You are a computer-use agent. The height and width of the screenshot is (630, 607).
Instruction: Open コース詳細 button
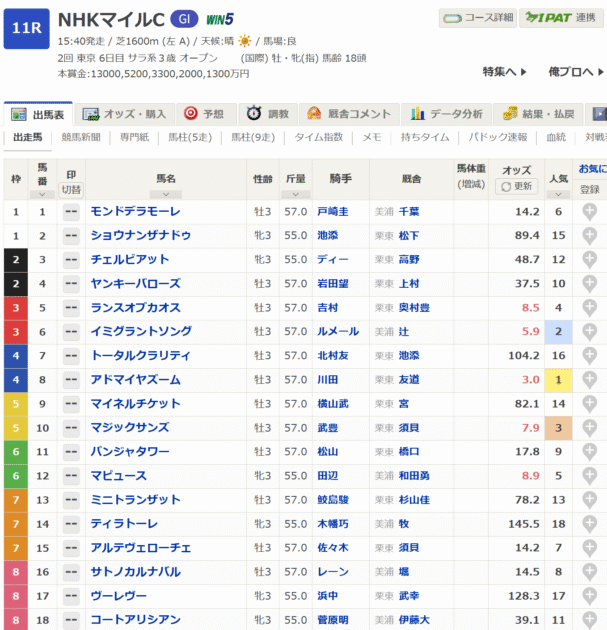478,18
